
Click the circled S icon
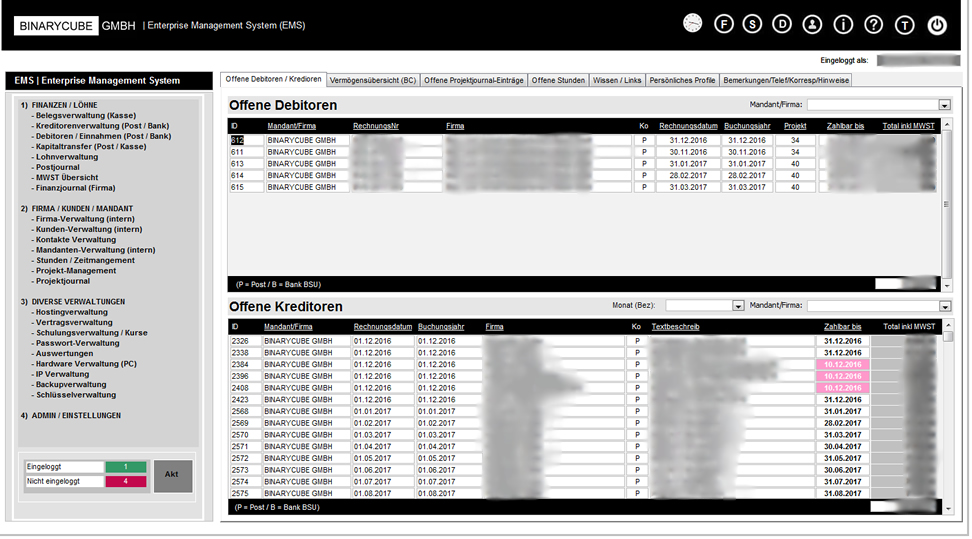click(752, 25)
